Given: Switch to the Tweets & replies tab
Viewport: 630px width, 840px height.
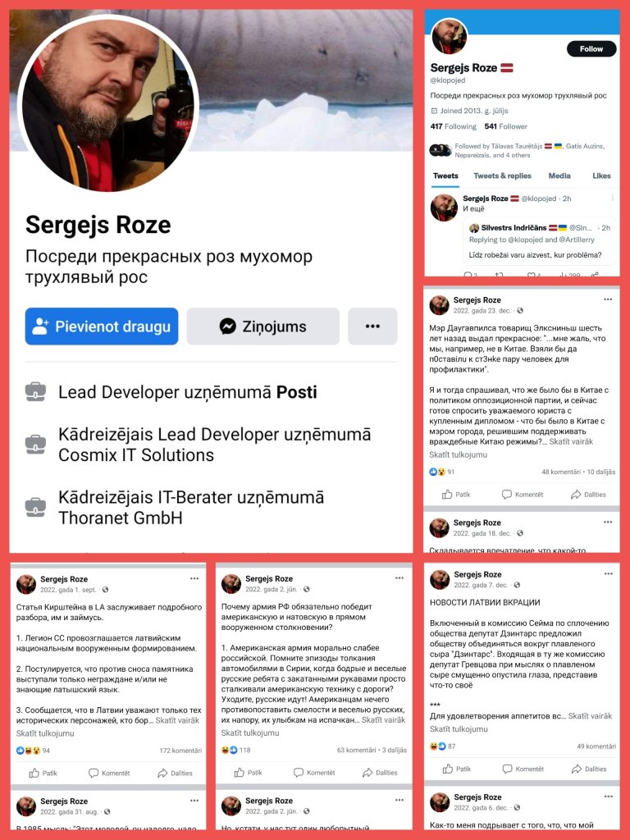Looking at the screenshot, I should click(503, 176).
